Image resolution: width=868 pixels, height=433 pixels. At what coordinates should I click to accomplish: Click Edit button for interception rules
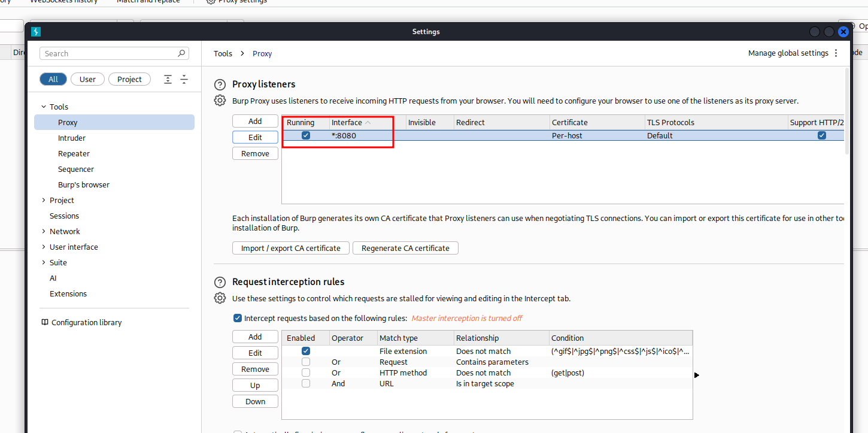[x=255, y=353]
